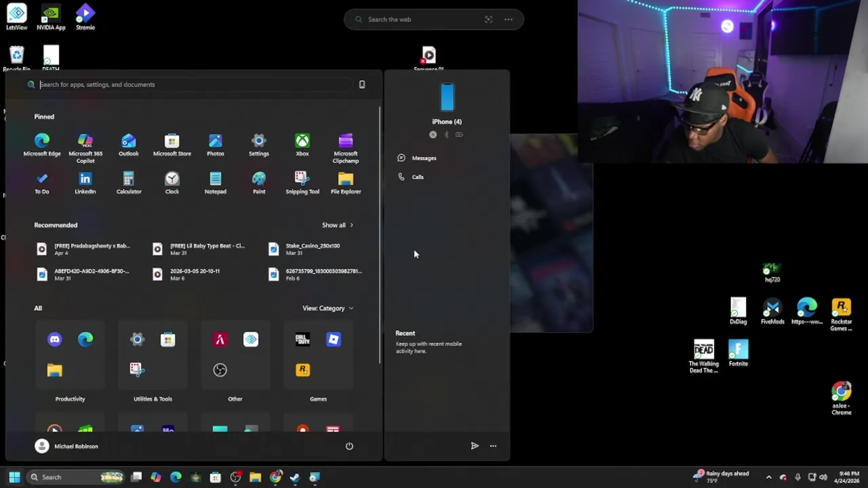Image resolution: width=868 pixels, height=488 pixels.
Task: Select the NVIDIA App desktop icon
Action: point(51,17)
